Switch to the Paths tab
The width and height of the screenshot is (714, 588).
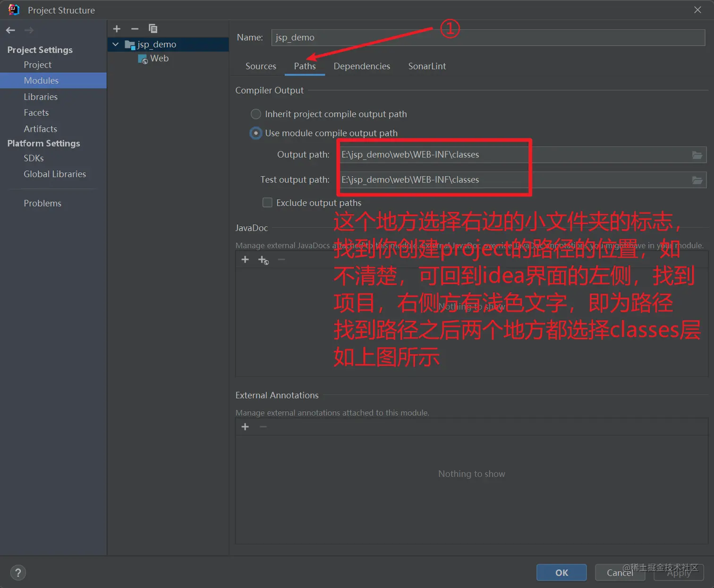[305, 66]
